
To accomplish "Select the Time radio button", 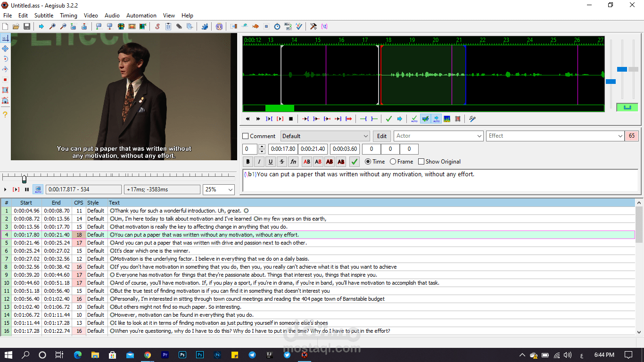I will (368, 162).
